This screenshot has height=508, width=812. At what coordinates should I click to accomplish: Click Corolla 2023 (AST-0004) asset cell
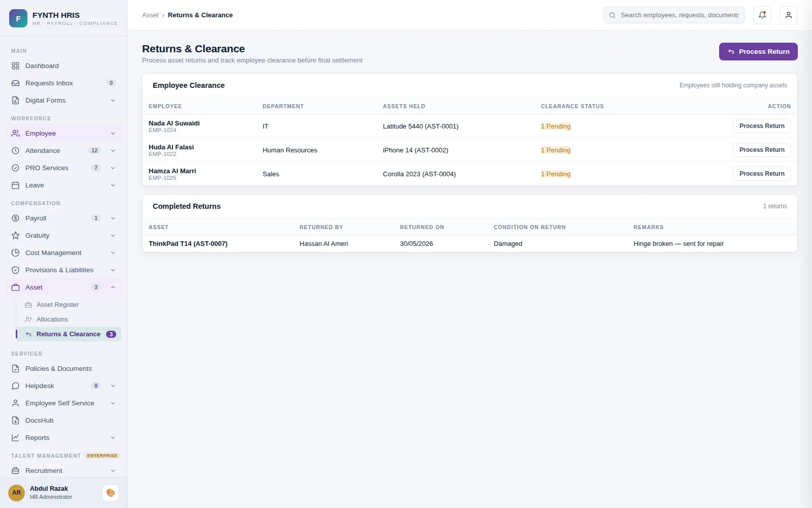[x=419, y=174]
